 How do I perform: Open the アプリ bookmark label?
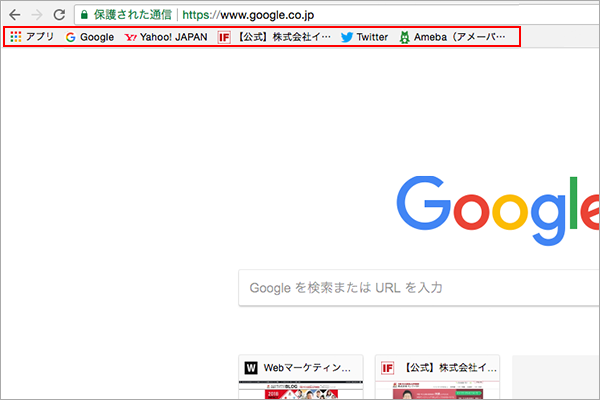pyautogui.click(x=40, y=37)
